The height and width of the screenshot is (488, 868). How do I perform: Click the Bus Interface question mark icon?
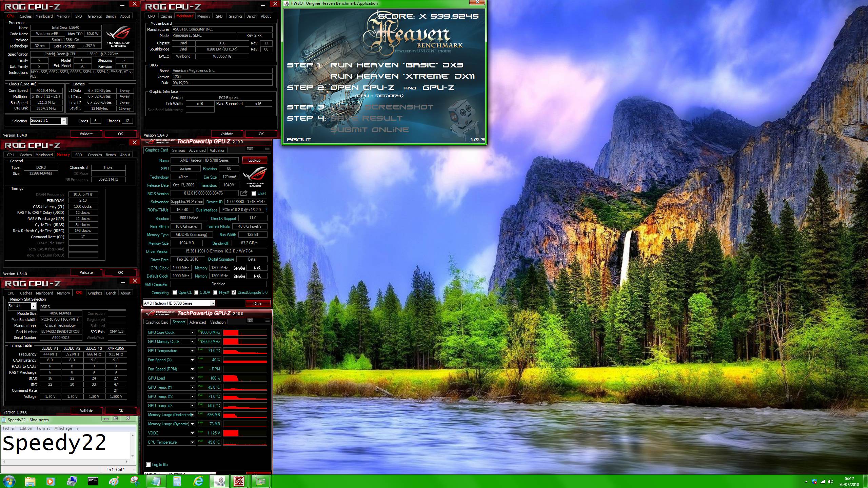(x=267, y=210)
